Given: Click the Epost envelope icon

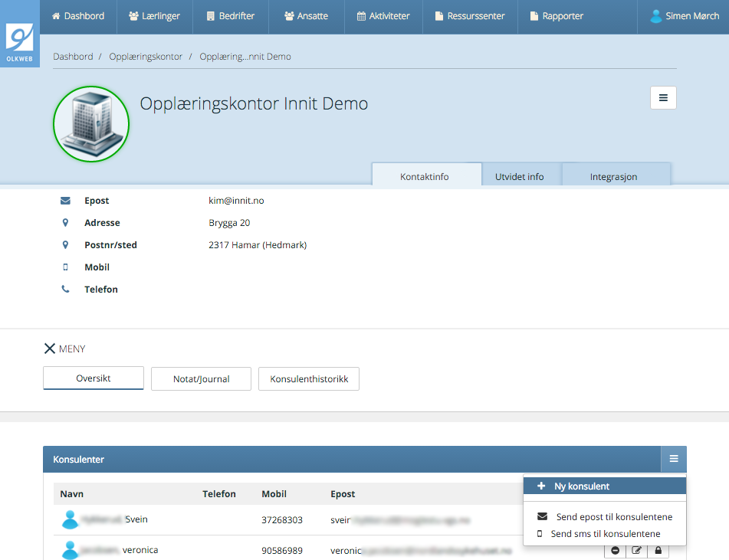Looking at the screenshot, I should click(66, 201).
